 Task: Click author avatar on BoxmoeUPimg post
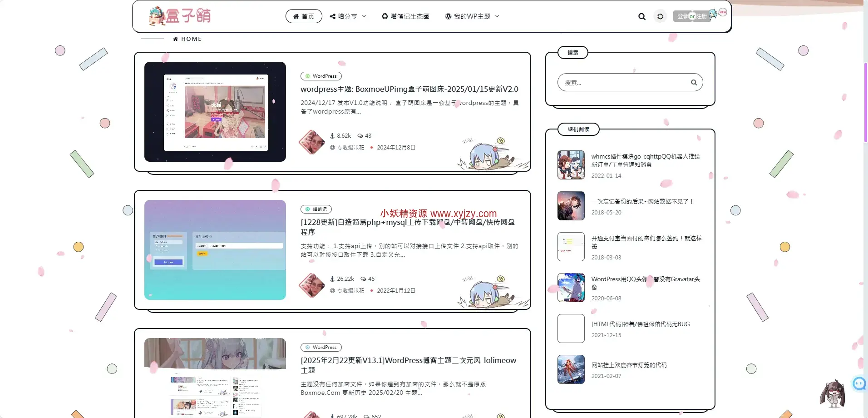pos(312,142)
